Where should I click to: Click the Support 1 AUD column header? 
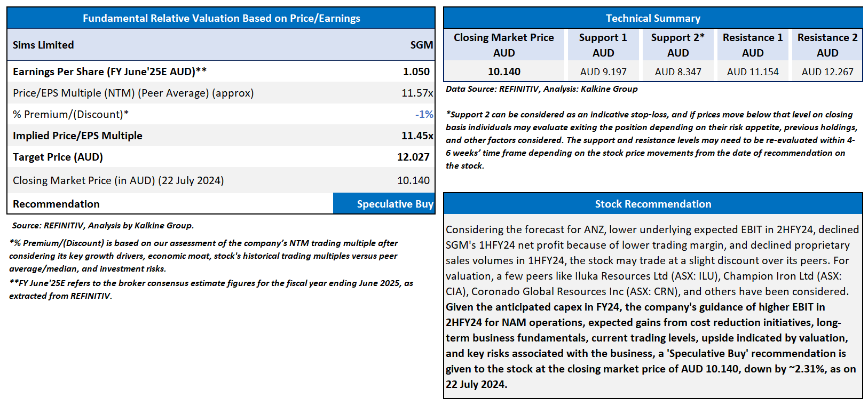pyautogui.click(x=603, y=45)
